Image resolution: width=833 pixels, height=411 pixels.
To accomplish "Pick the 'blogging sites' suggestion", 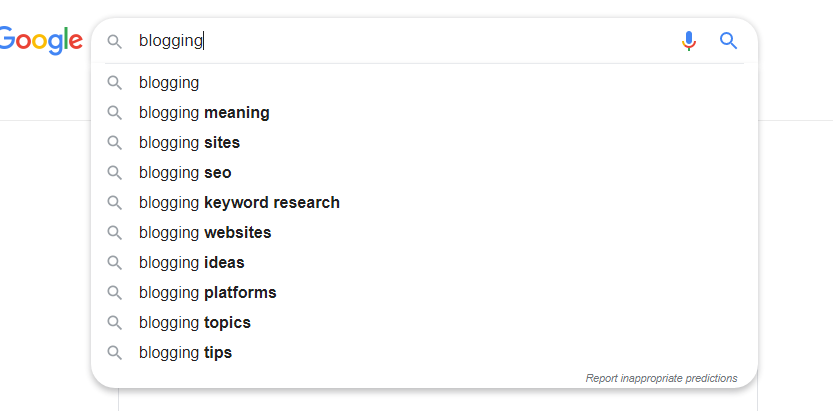I will (189, 143).
